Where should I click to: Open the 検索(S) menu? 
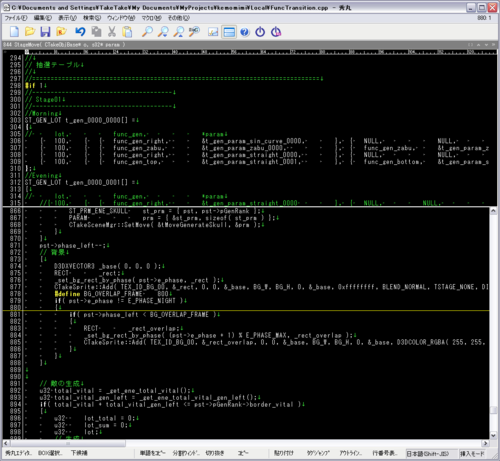pos(92,18)
